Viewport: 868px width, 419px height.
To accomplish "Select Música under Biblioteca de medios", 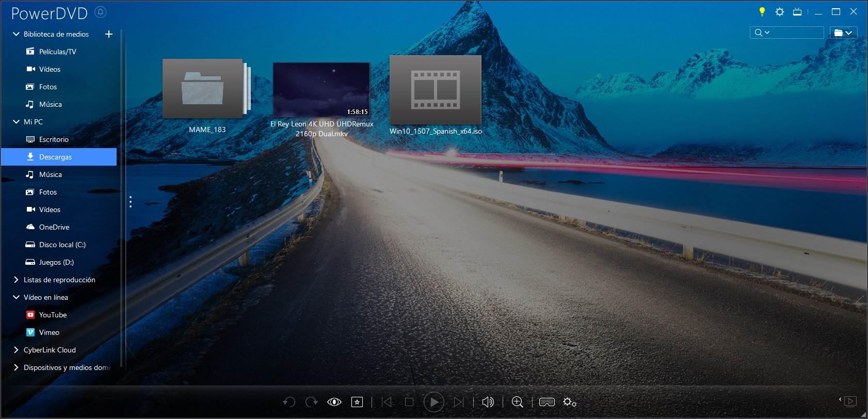I will click(x=50, y=104).
